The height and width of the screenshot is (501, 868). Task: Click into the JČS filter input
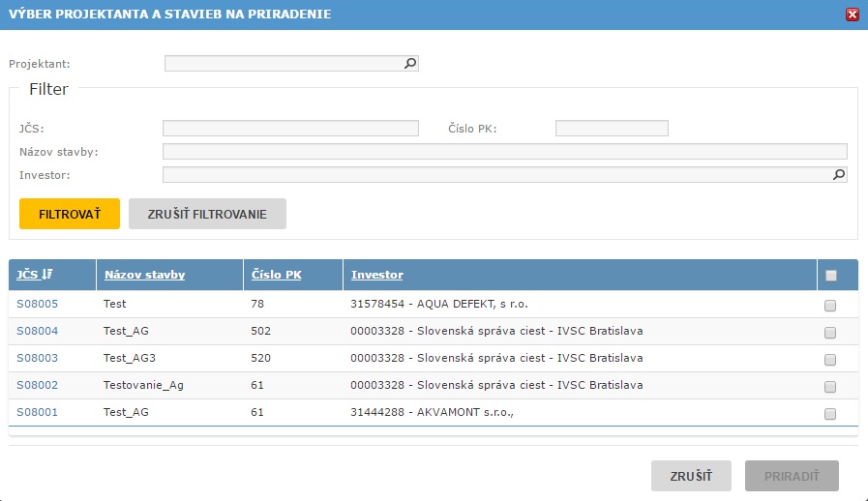tap(290, 129)
